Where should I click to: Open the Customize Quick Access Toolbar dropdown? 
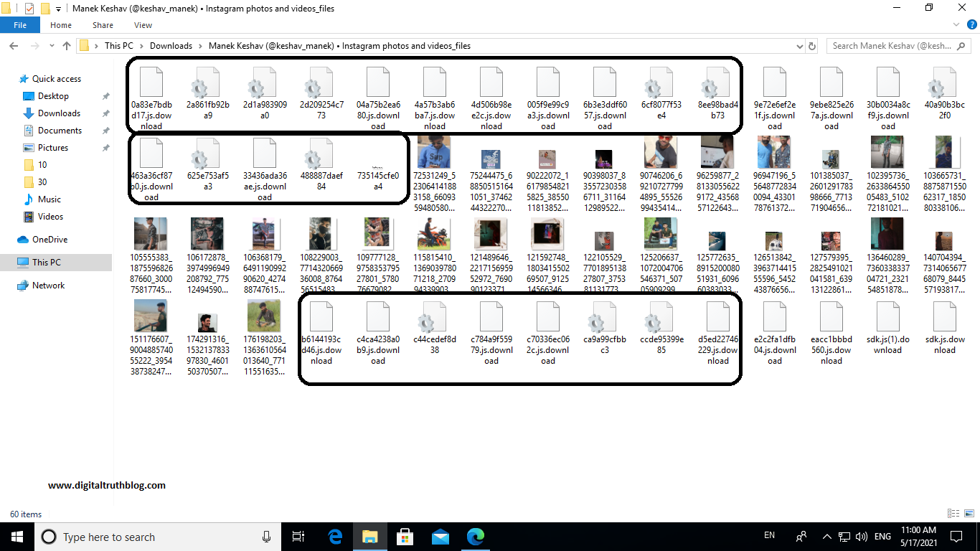(58, 9)
